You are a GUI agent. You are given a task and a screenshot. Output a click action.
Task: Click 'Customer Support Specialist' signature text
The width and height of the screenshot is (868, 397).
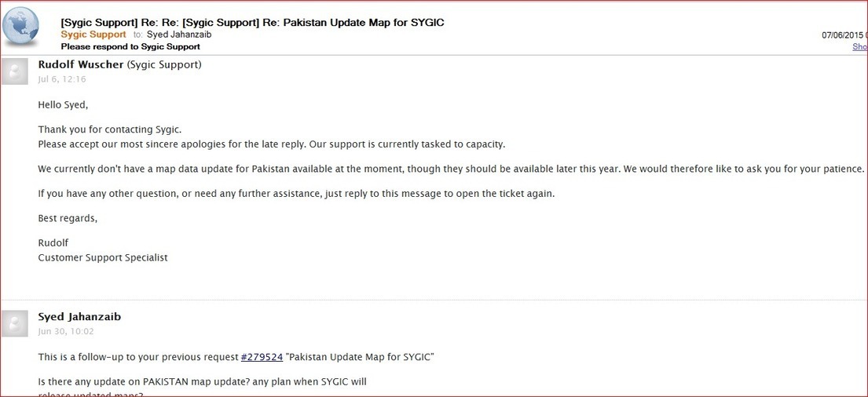tap(103, 257)
